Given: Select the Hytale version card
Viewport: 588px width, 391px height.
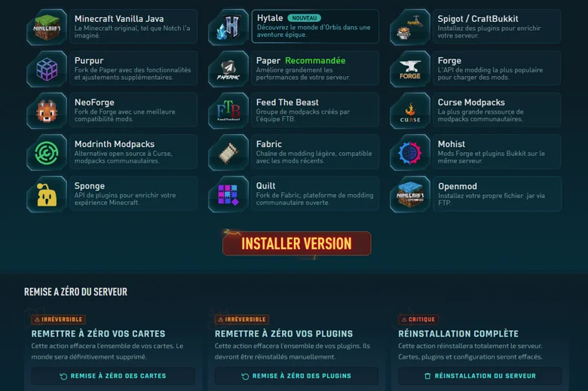Looking at the screenshot, I should pyautogui.click(x=315, y=26).
